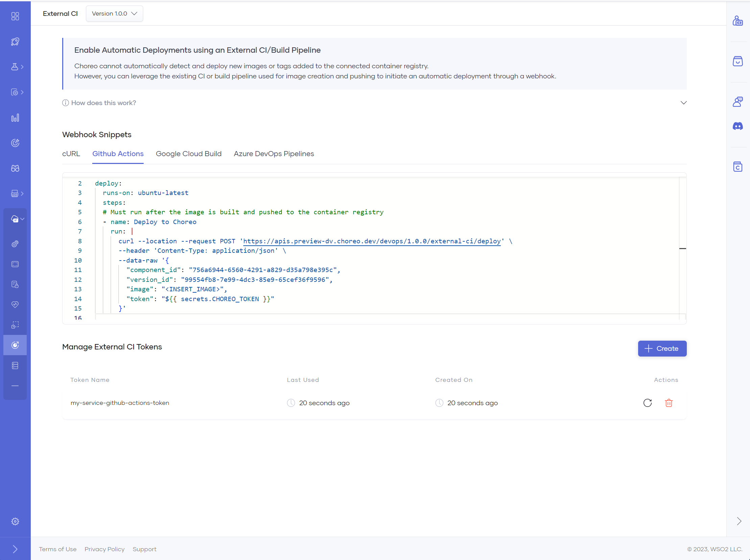Switch to the cURL tab

[x=71, y=154]
